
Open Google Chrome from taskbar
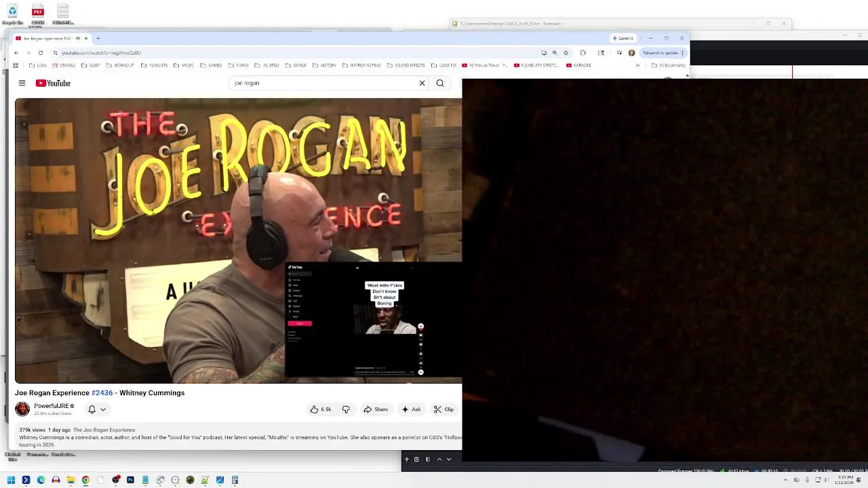[x=85, y=480]
